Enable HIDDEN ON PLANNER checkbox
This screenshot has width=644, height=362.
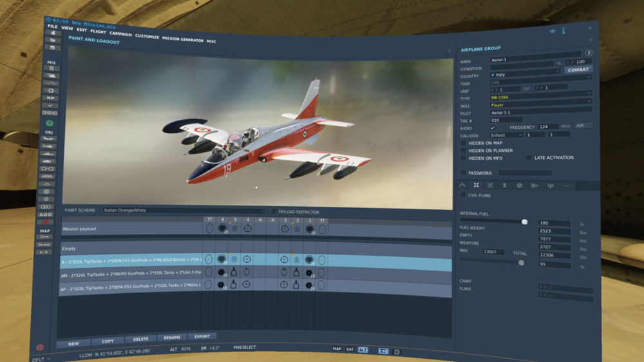point(463,150)
